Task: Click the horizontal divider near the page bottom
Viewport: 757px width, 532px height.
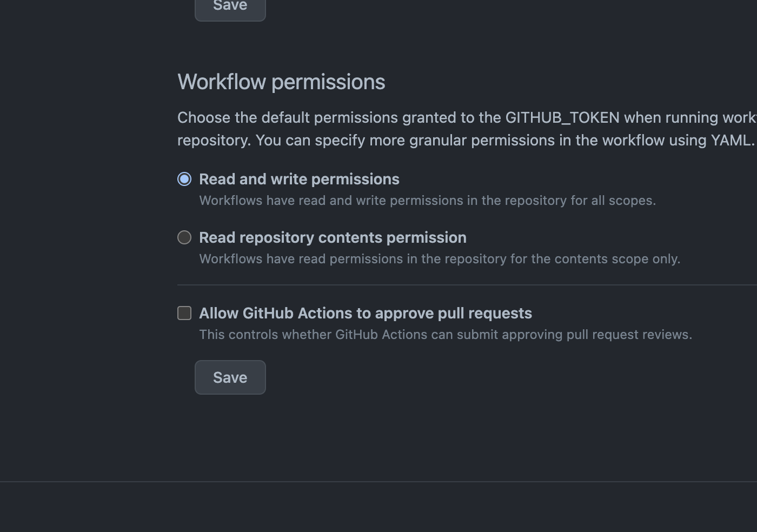Action: pyautogui.click(x=378, y=481)
